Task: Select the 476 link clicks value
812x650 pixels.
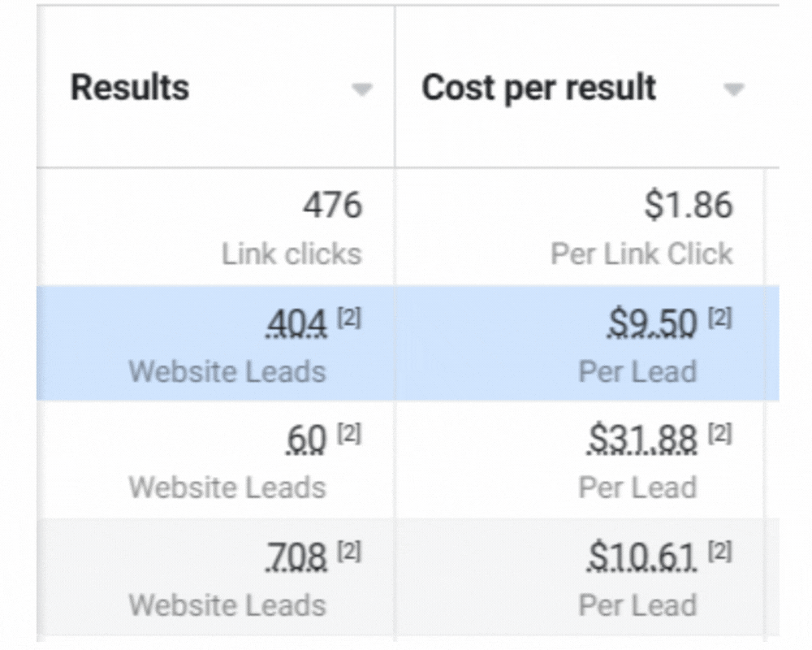Action: pos(332,206)
